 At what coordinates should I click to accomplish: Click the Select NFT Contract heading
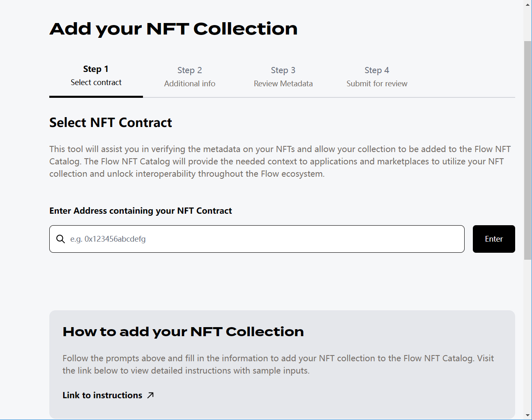coord(111,122)
